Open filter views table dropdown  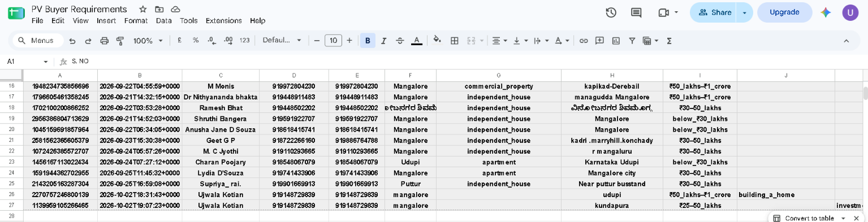650,41
